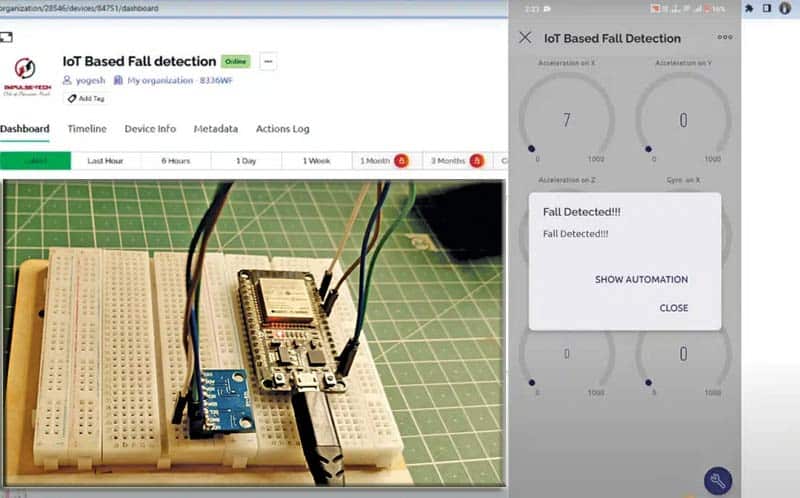800x498 pixels.
Task: Click the fullscreen expand icon at top left
Action: 7,37
